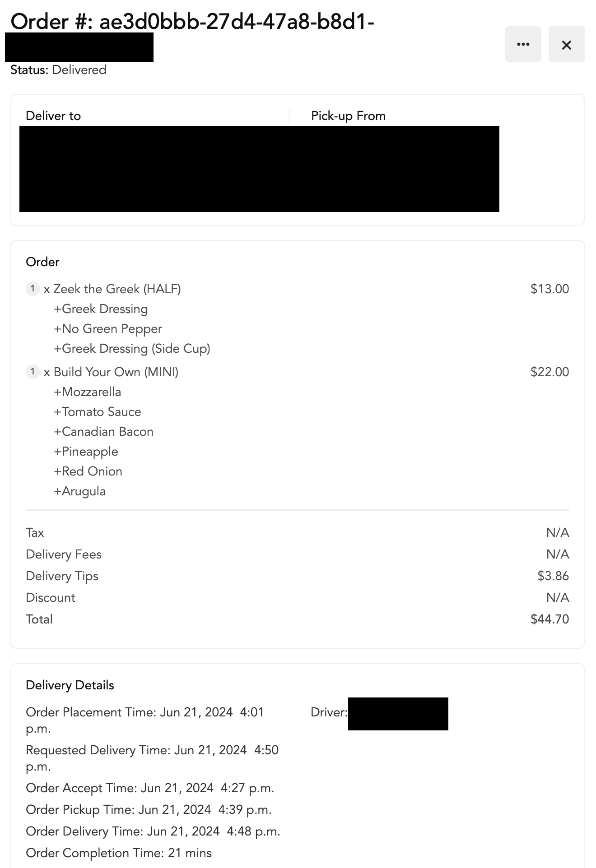Click the Delivery Tips amount
Image resolution: width=596 pixels, height=868 pixels.
553,576
